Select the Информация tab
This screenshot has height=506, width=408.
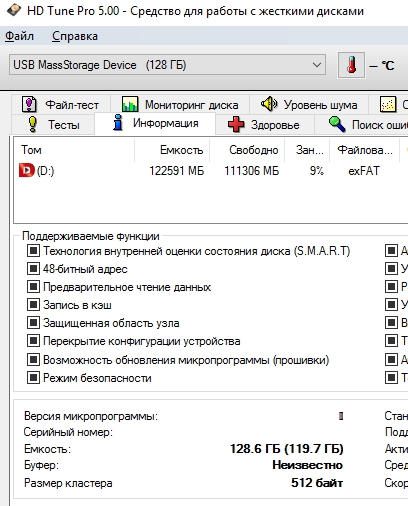click(x=155, y=123)
